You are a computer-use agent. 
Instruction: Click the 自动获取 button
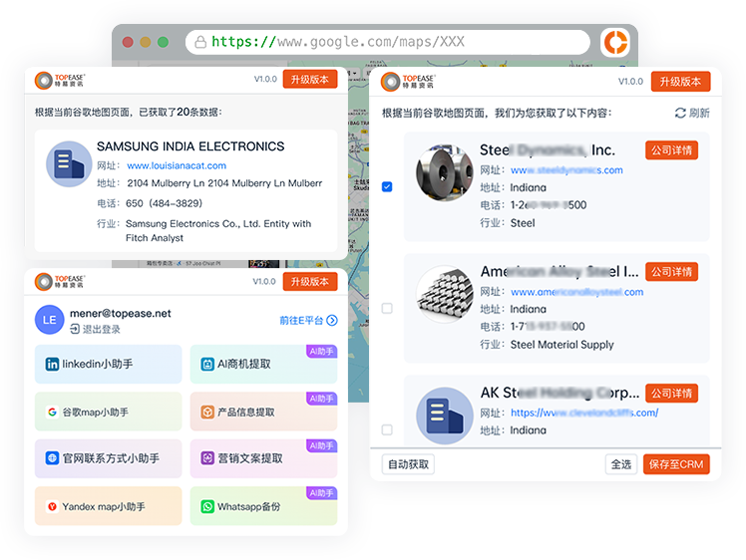[408, 464]
